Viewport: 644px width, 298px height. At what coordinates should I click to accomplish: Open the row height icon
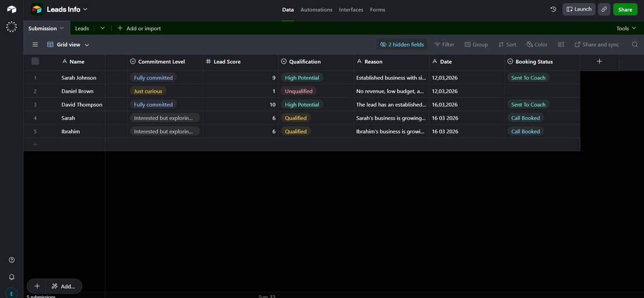tap(561, 45)
